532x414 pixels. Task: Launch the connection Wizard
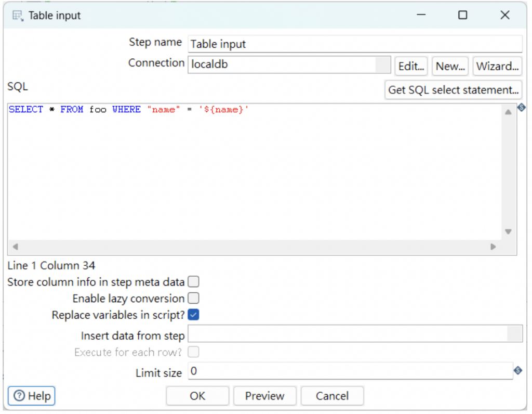point(497,66)
